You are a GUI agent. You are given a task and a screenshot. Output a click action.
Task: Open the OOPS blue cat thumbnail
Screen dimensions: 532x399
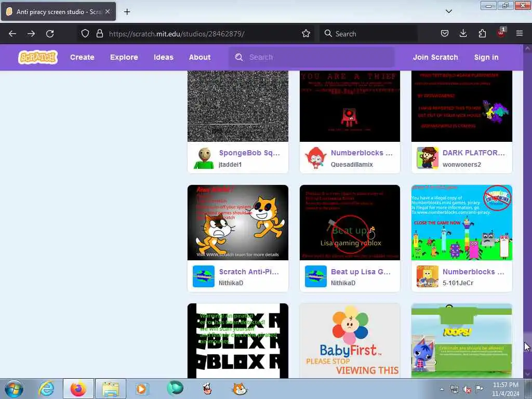[x=461, y=341]
